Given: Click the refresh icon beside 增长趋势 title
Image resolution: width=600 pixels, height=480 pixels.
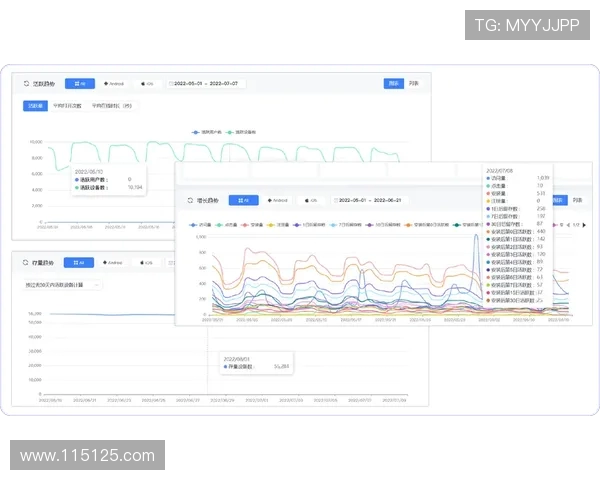Looking at the screenshot, I should 190,200.
